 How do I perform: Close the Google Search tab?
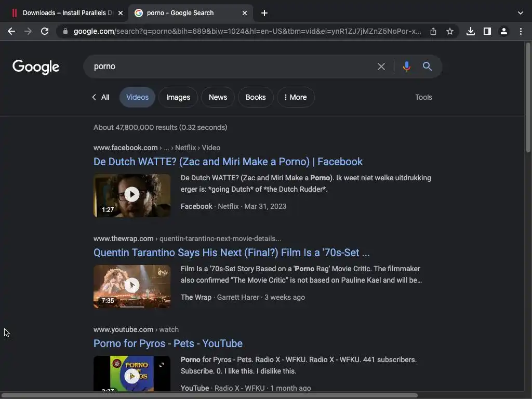245,13
